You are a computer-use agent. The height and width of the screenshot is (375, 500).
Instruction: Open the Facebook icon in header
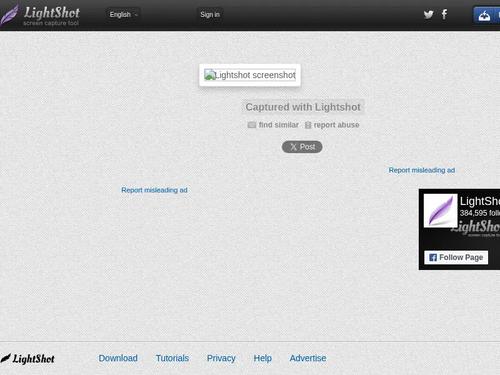tap(444, 14)
